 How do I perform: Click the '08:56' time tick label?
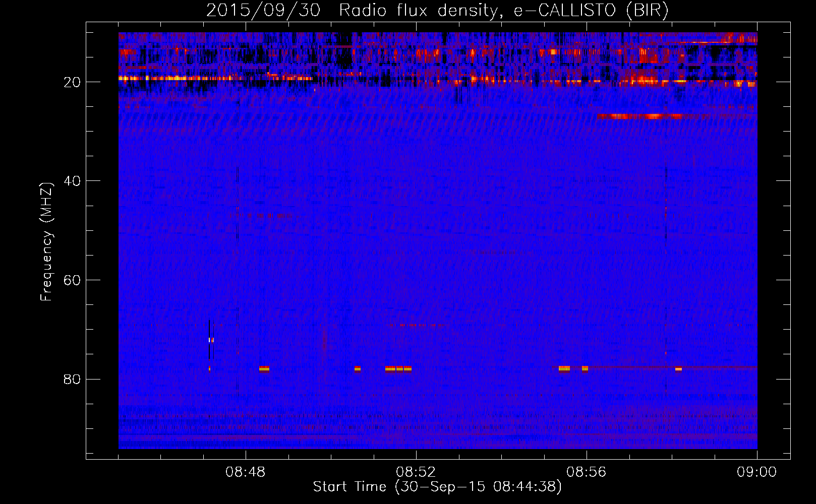coord(587,472)
